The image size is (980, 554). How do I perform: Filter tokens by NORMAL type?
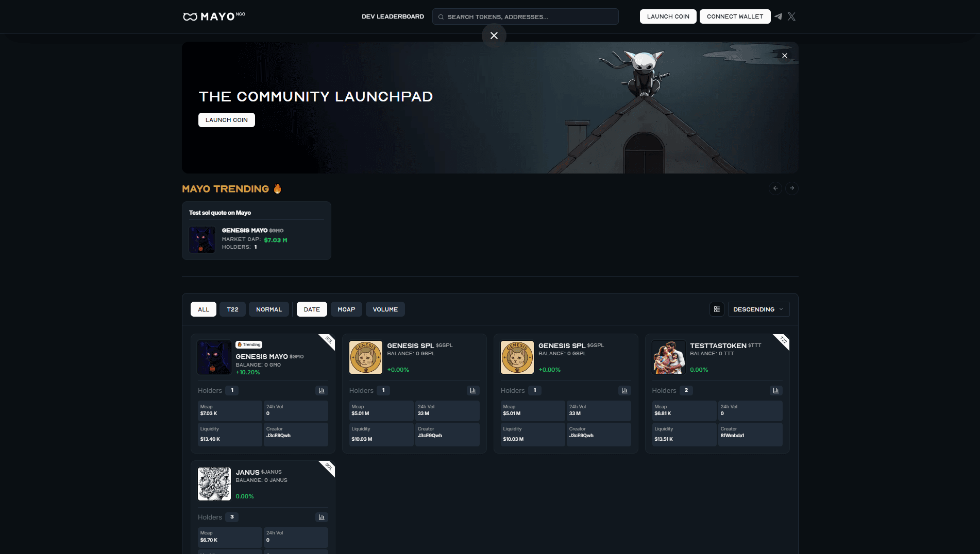(268, 309)
